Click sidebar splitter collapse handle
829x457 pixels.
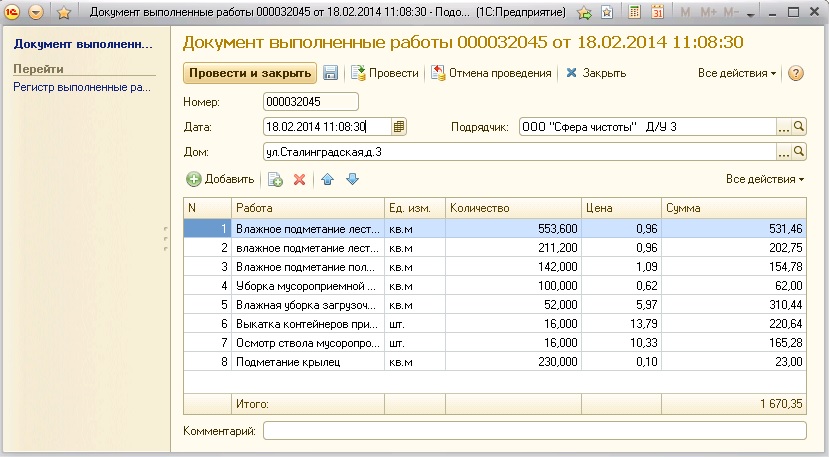click(x=166, y=239)
